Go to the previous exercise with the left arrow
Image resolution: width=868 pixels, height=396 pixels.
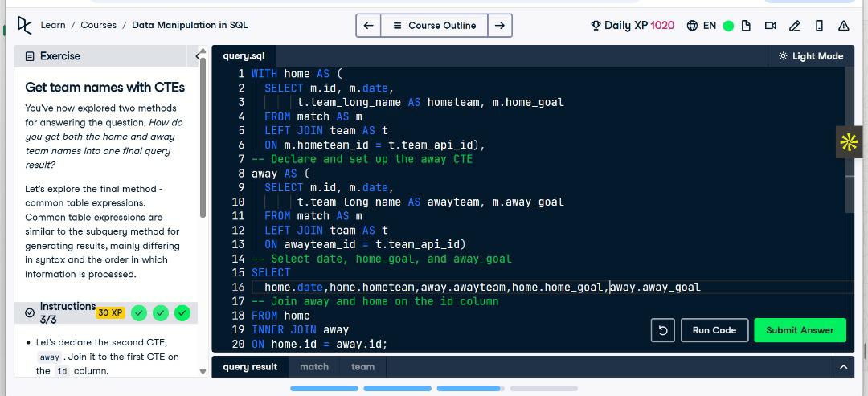(369, 26)
